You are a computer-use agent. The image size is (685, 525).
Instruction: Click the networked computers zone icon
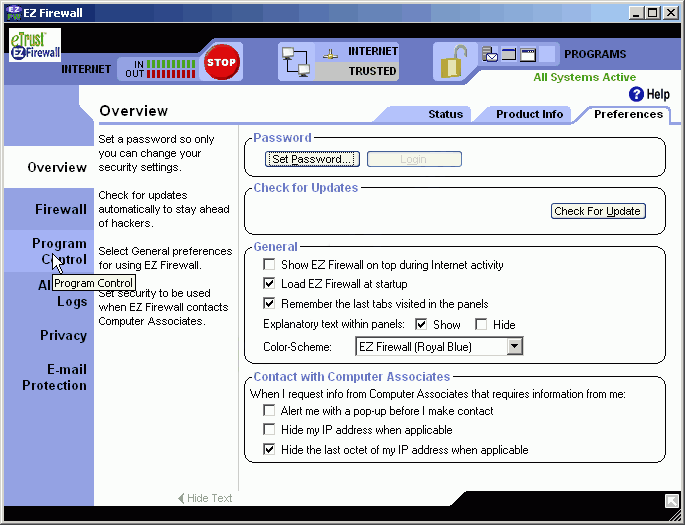click(296, 62)
